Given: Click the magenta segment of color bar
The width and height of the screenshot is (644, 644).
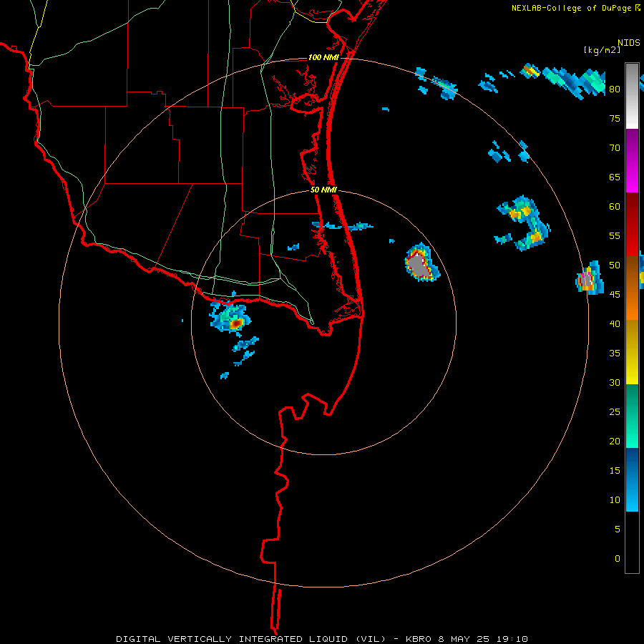Looking at the screenshot, I should [632, 161].
